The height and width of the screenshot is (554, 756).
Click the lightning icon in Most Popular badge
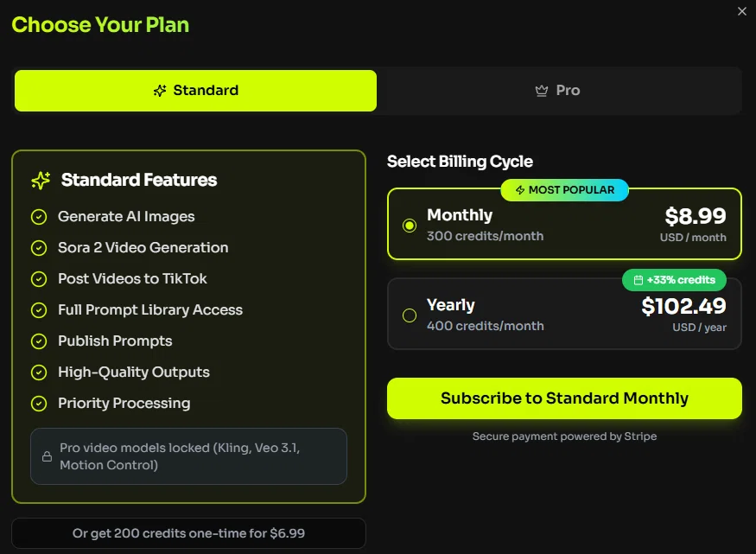(520, 190)
